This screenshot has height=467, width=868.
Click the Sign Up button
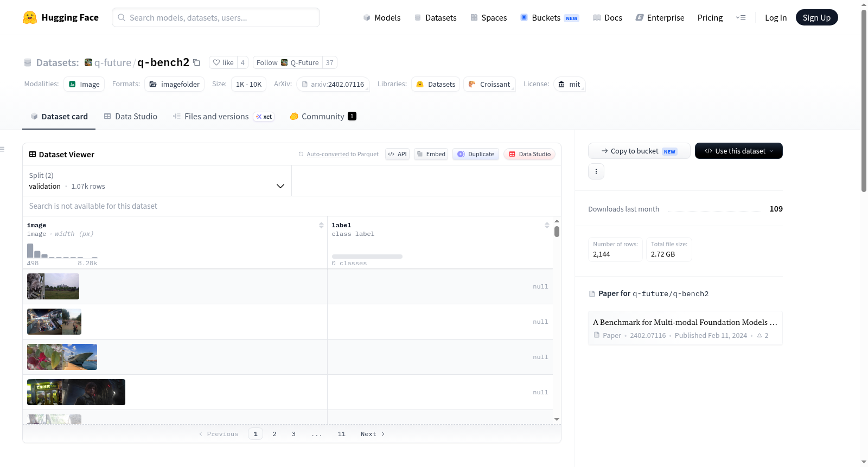(816, 17)
